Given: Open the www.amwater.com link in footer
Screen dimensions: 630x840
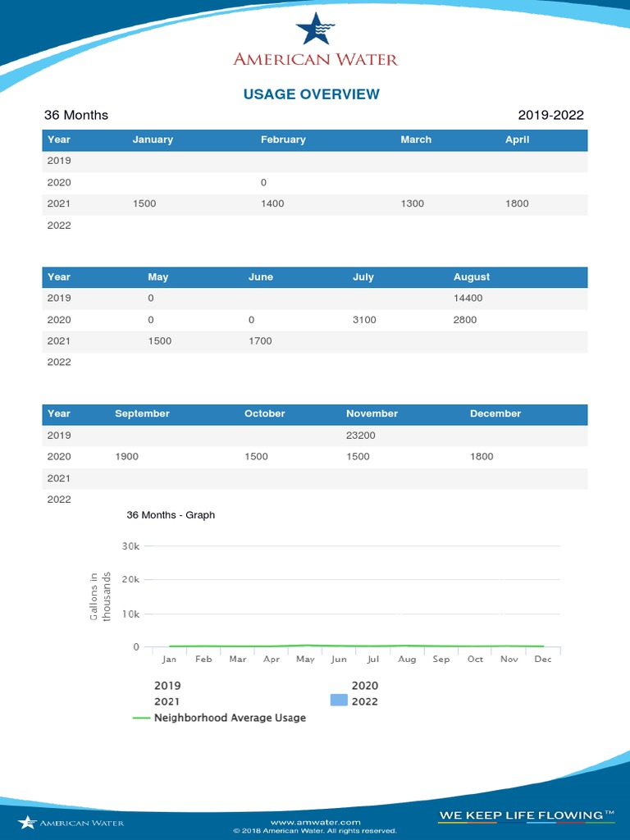Looking at the screenshot, I should (315, 822).
